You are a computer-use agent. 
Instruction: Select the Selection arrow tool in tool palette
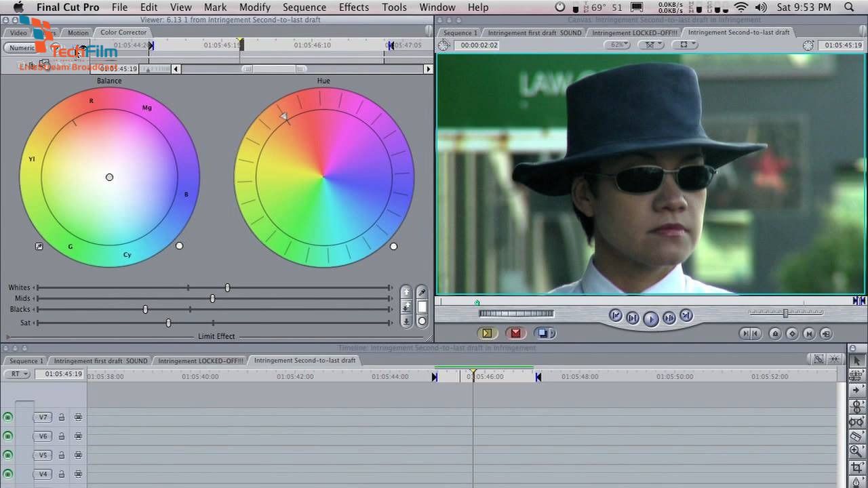[x=856, y=360]
